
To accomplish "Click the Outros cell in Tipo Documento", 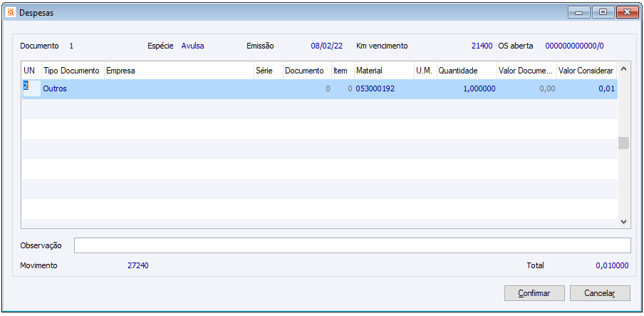I will 73,88.
